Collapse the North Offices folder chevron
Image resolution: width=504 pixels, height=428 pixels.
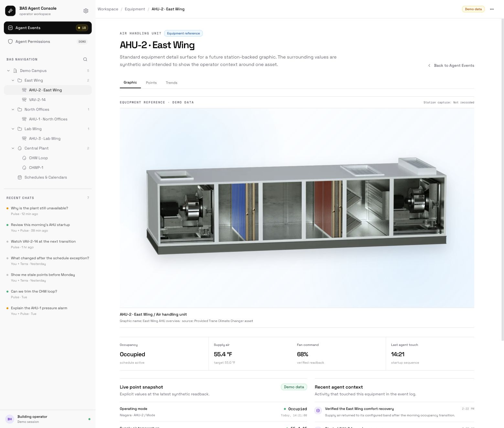point(13,110)
